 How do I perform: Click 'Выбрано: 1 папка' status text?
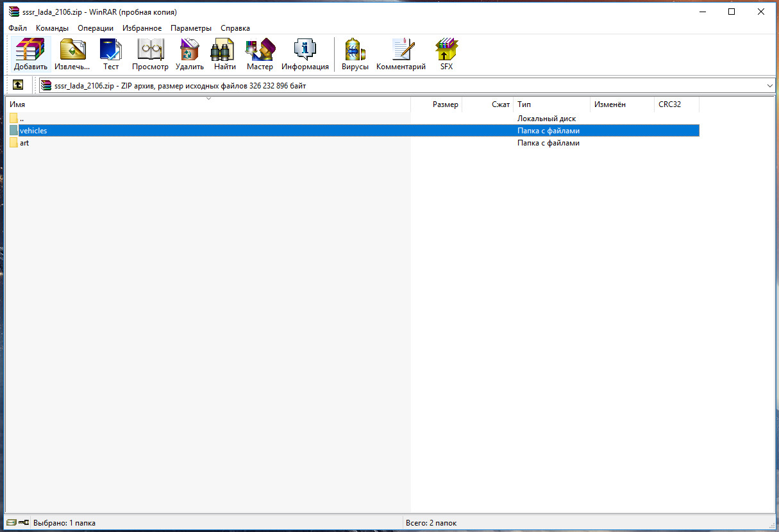click(x=64, y=523)
